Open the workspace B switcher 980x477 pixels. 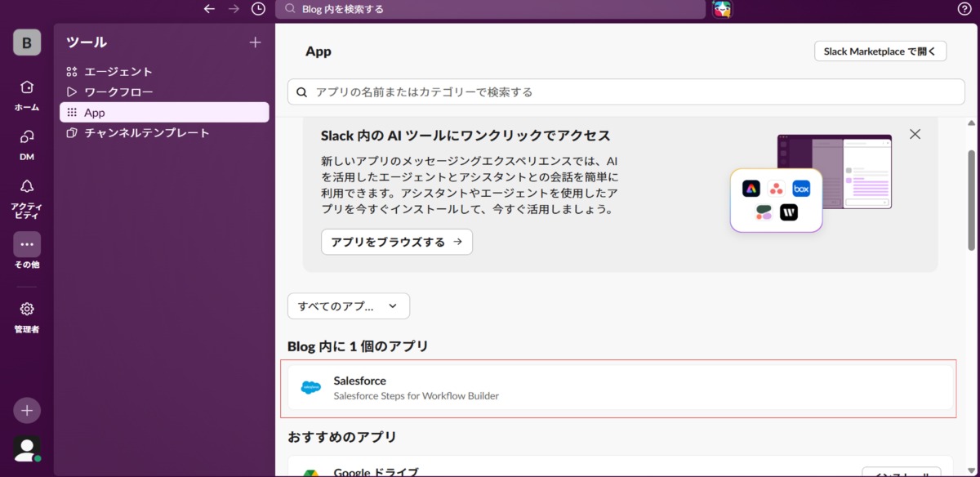click(x=27, y=42)
